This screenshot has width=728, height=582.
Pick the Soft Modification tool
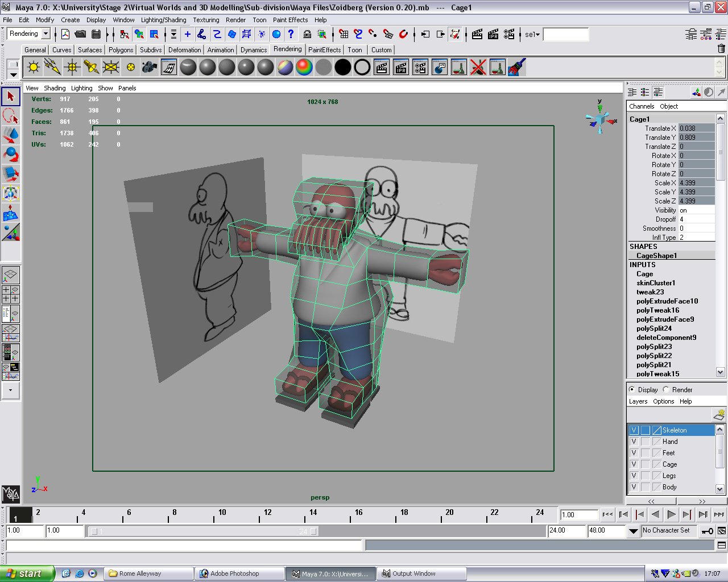point(10,213)
